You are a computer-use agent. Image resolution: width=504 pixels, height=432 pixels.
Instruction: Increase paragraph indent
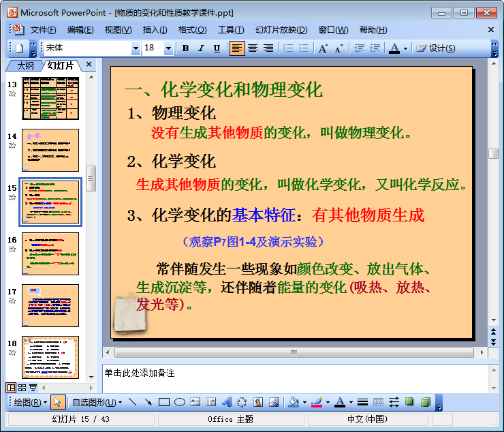pyautogui.click(x=375, y=48)
